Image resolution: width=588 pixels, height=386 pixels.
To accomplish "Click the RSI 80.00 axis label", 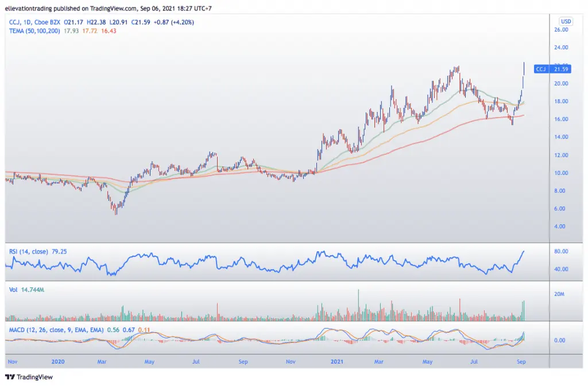I will tap(561, 251).
